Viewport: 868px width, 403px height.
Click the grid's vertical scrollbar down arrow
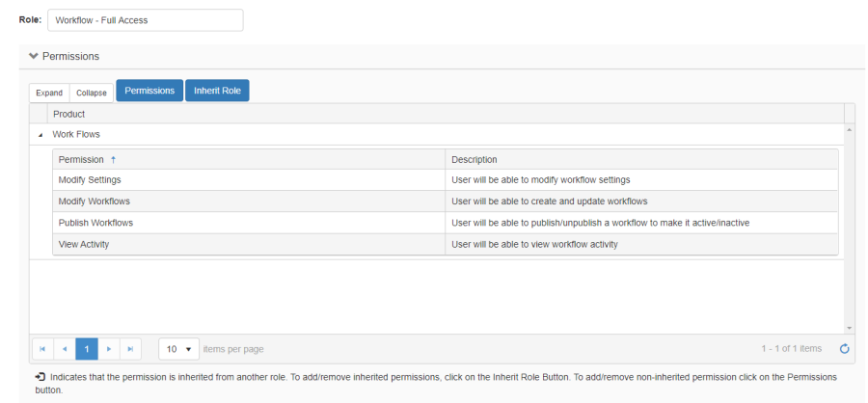849,328
